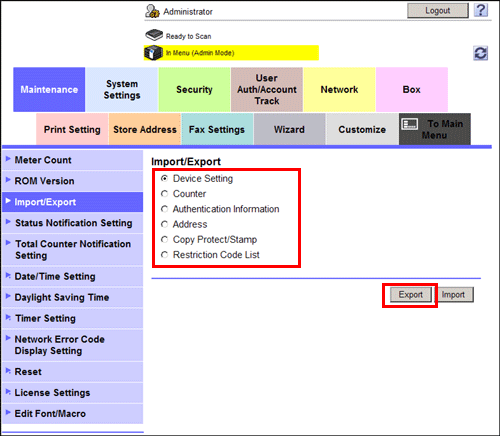Click the Export button
The image size is (500, 436).
tap(411, 295)
